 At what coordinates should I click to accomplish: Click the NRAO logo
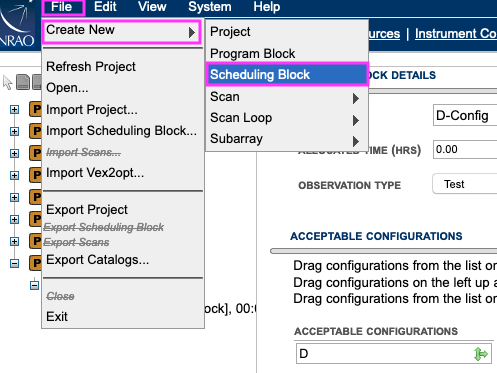pos(17,24)
